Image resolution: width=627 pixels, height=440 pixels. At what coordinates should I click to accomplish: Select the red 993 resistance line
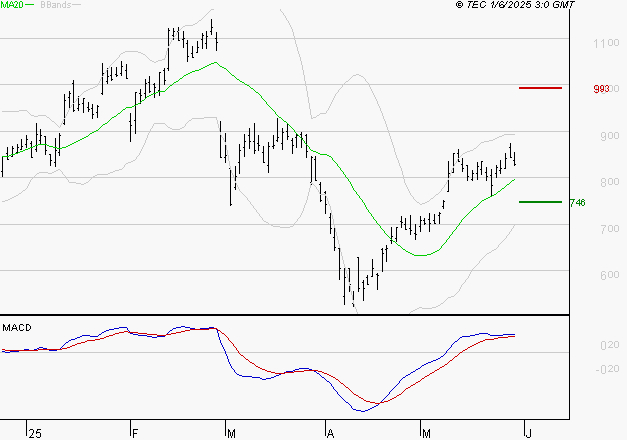point(540,88)
